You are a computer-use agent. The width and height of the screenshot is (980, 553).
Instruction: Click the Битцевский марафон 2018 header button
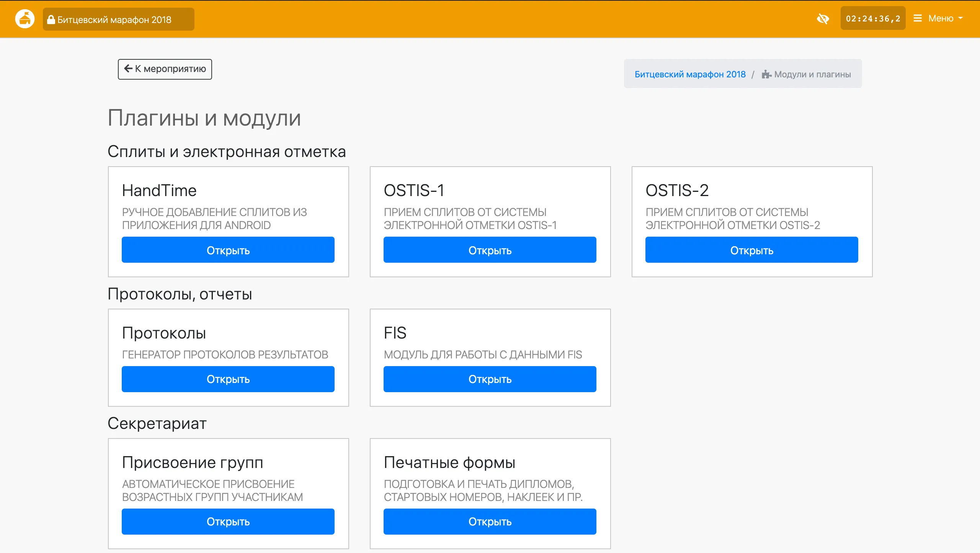[x=119, y=20]
